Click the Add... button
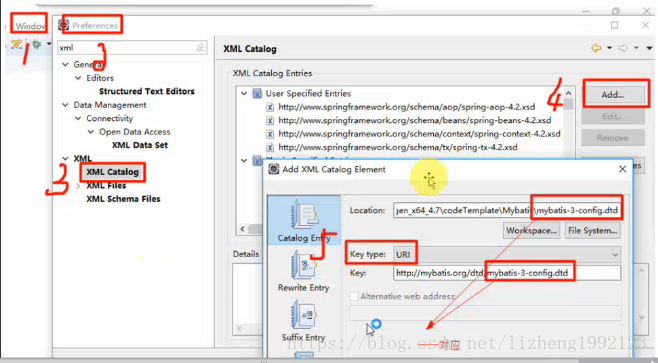 613,95
